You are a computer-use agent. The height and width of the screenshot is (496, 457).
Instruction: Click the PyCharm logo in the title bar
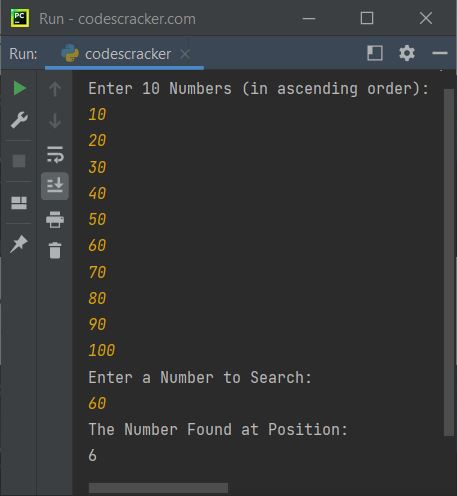tap(20, 18)
